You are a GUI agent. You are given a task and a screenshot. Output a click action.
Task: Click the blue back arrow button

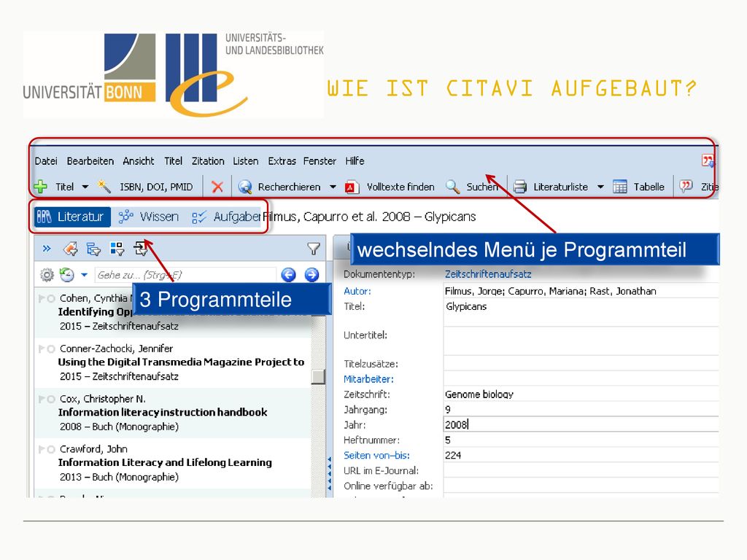[288, 275]
